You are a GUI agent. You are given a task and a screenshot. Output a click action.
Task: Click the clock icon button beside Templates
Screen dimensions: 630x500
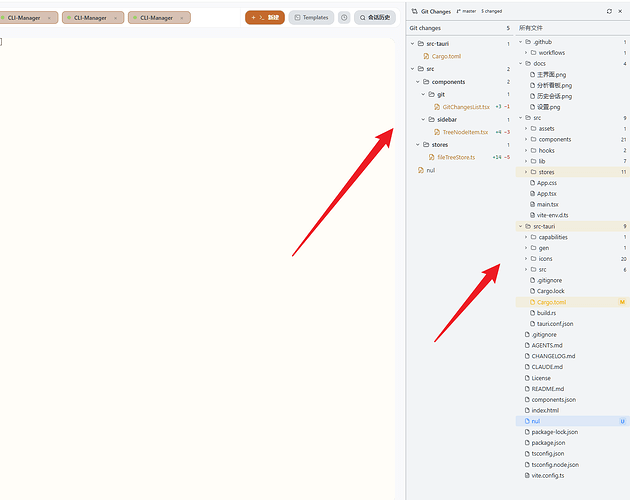(x=344, y=18)
